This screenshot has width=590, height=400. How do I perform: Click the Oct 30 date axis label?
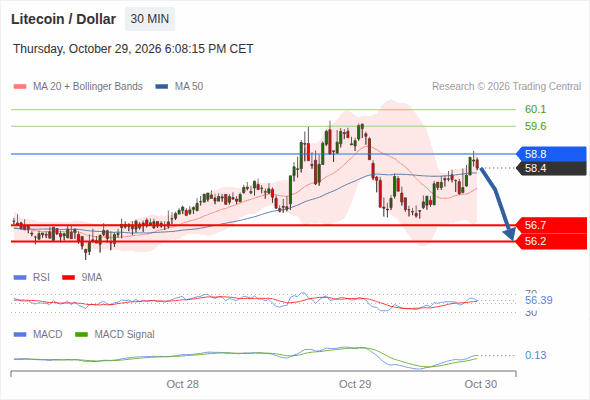[x=481, y=384]
